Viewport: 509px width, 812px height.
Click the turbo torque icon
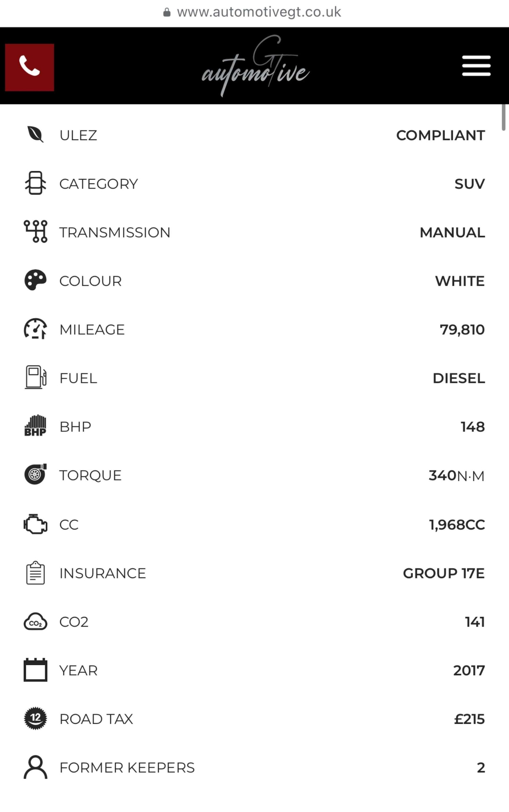click(x=35, y=474)
